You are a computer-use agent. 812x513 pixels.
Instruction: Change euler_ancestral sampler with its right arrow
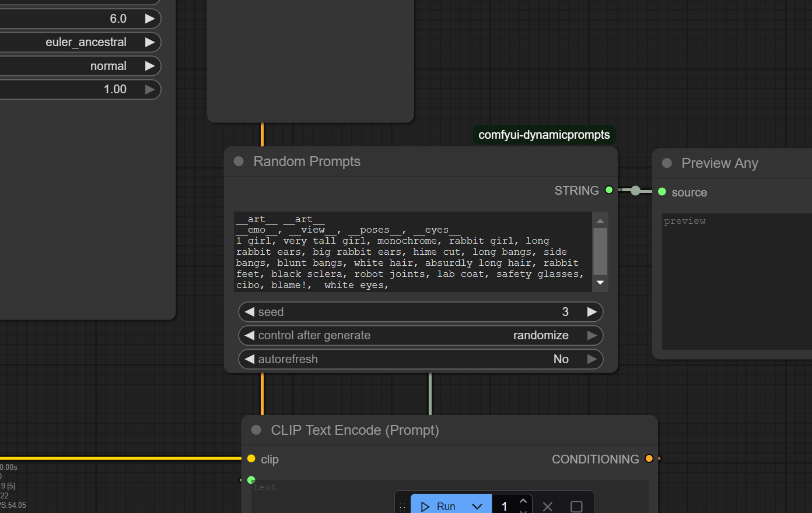pos(150,42)
